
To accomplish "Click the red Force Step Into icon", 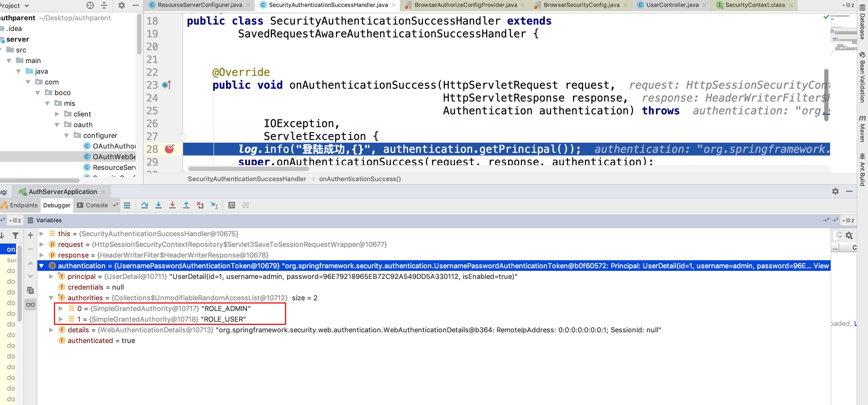I will 172,205.
